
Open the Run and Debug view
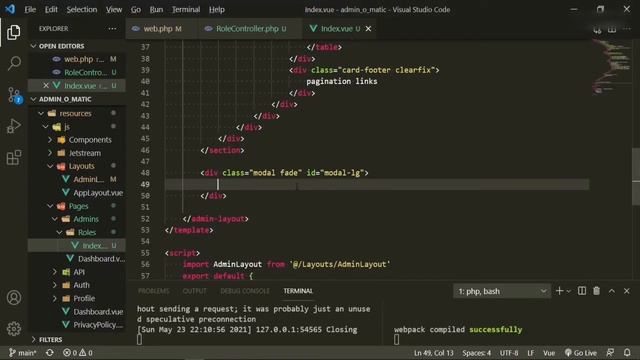click(x=13, y=126)
